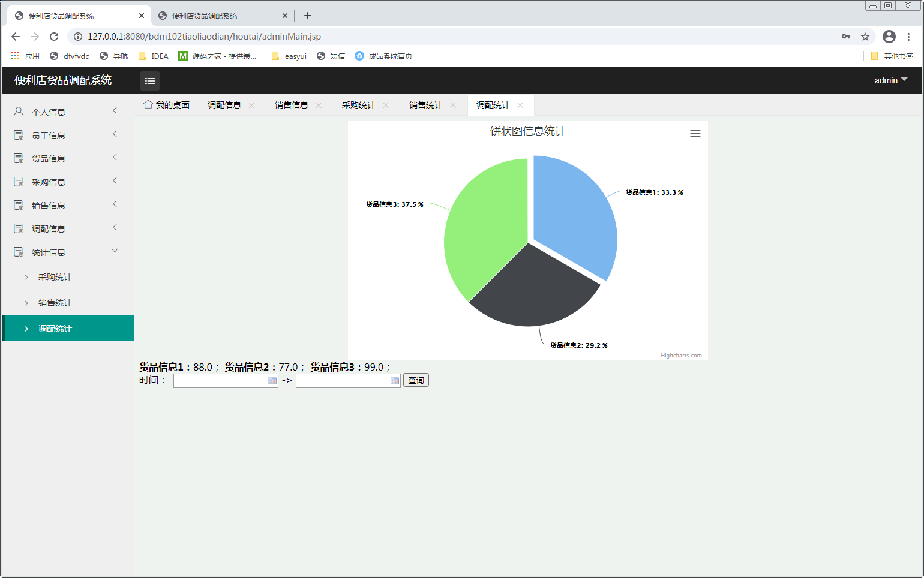This screenshot has width=924, height=578.
Task: Reload the current page
Action: 54,37
